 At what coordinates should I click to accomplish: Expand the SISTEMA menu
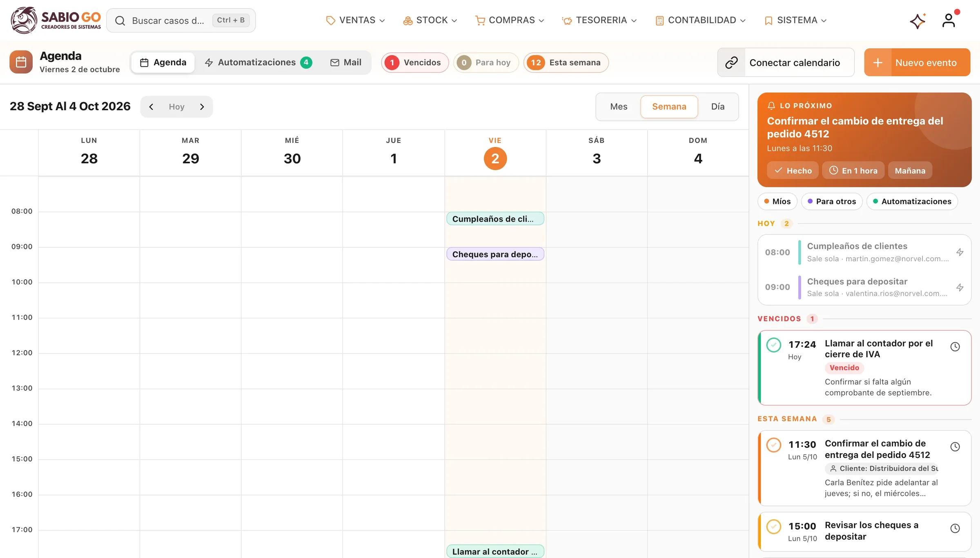[795, 20]
